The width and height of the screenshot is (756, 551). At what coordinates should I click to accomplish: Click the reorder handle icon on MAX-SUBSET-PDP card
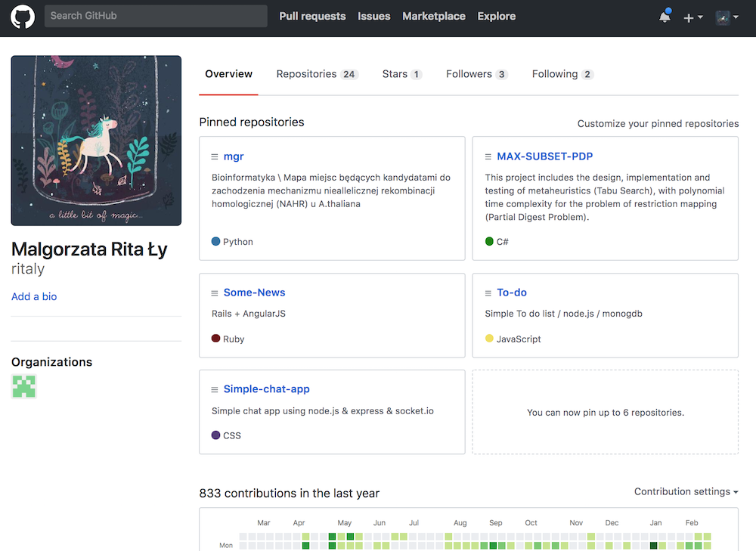[488, 157]
